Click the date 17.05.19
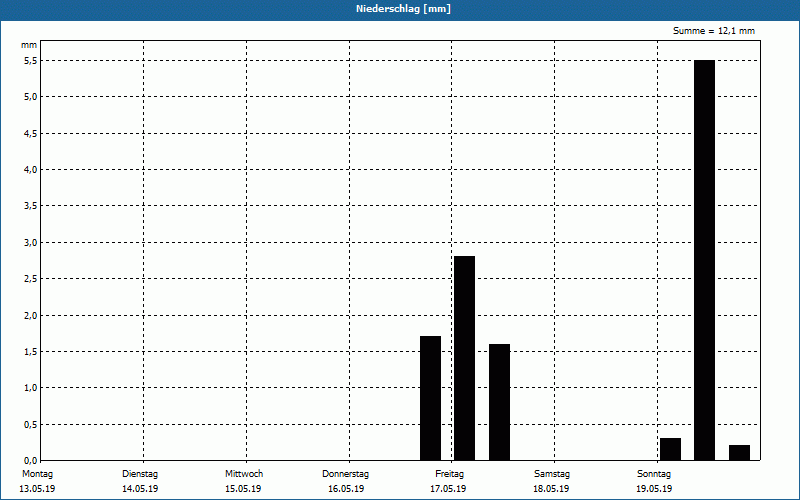Screen dimensions: 800x500 click(448, 489)
